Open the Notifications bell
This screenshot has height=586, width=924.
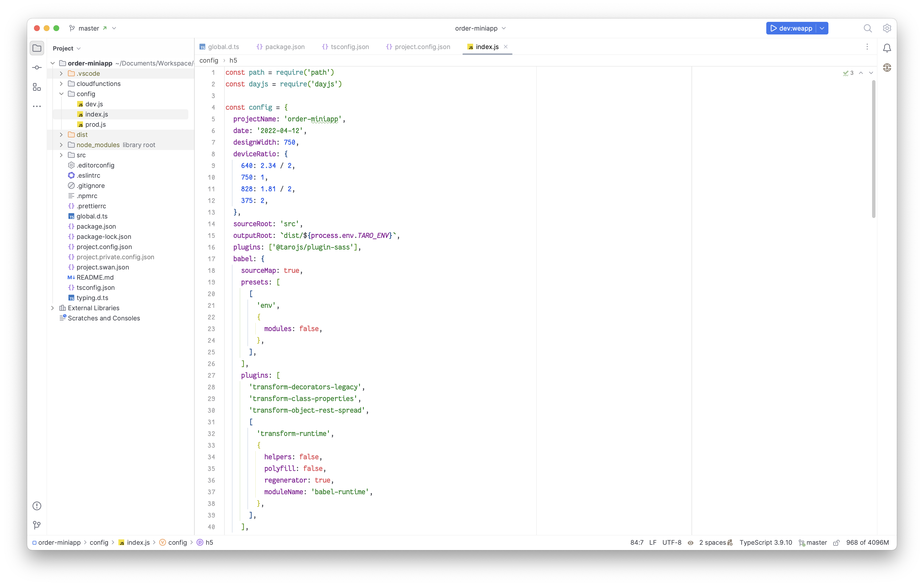pos(887,48)
